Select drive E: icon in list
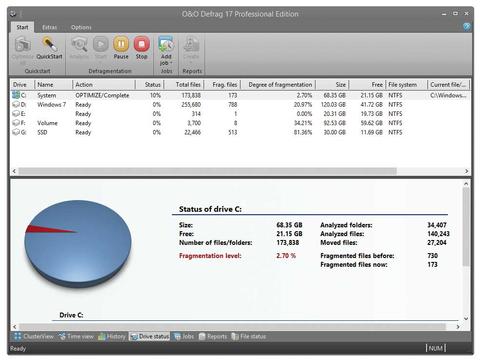Image resolution: width=480 pixels, height=362 pixels. (16, 114)
